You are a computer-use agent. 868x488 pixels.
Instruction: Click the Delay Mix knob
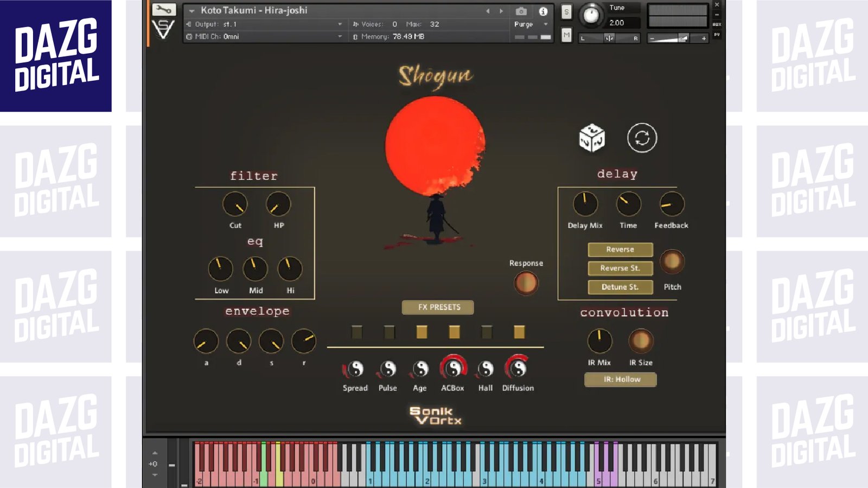coord(585,204)
